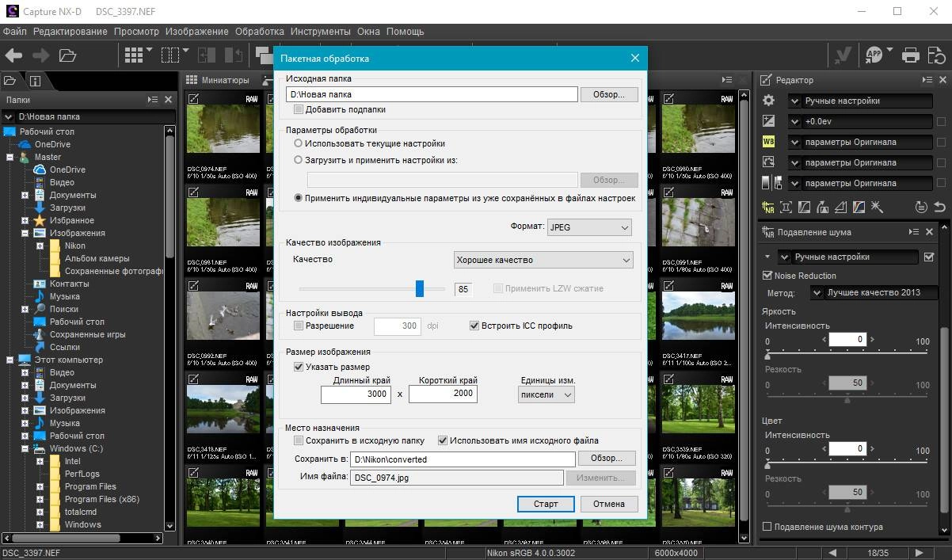This screenshot has width=952, height=560.
Task: Click the Picture Control icon below WB
Action: [x=768, y=162]
